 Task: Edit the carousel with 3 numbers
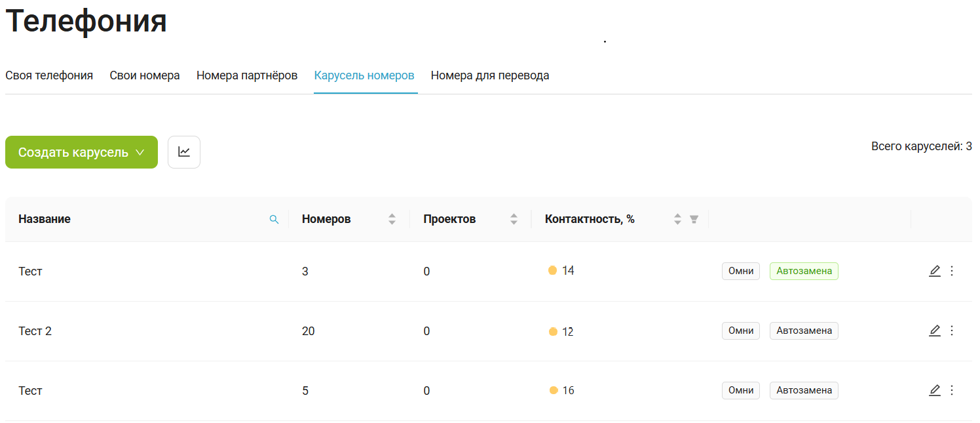coord(935,271)
